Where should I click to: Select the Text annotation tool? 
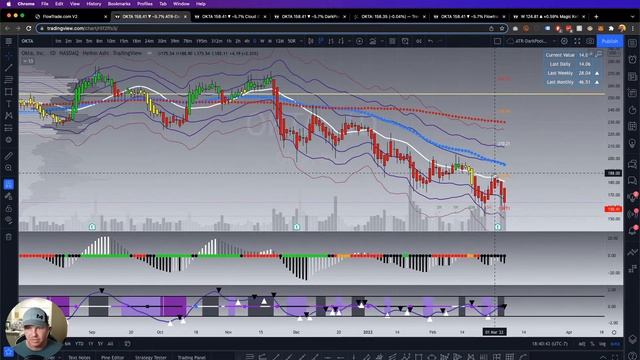point(9,104)
